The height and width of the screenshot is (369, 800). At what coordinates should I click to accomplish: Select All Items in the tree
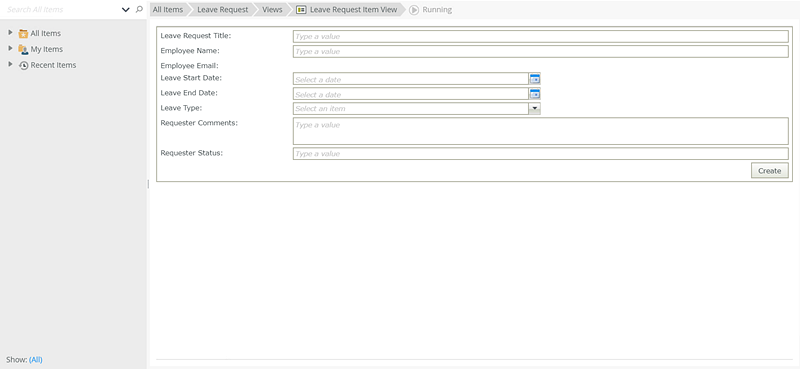pos(45,33)
